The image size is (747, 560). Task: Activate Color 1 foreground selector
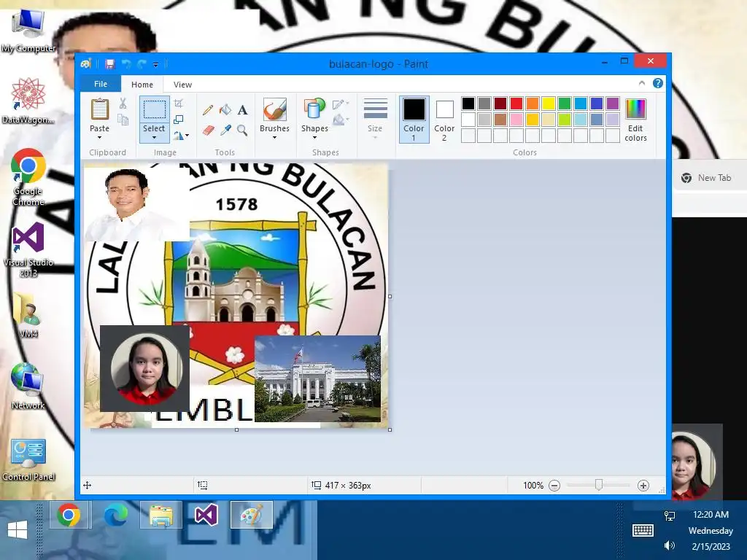point(414,120)
